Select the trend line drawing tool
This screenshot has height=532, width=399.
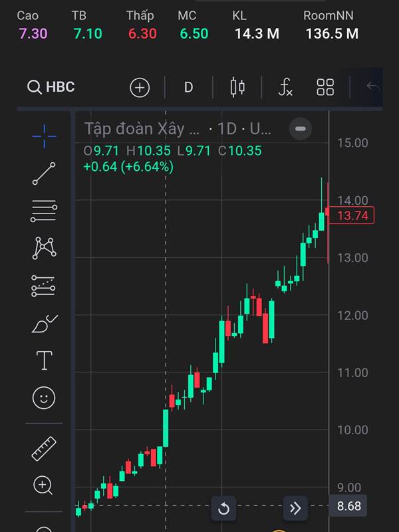(44, 174)
